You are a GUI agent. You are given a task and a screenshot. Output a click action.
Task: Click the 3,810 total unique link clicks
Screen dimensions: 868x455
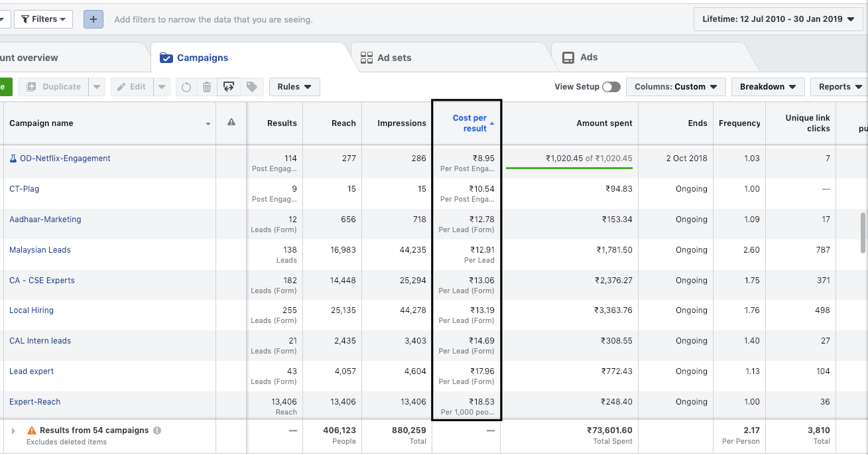[820, 430]
